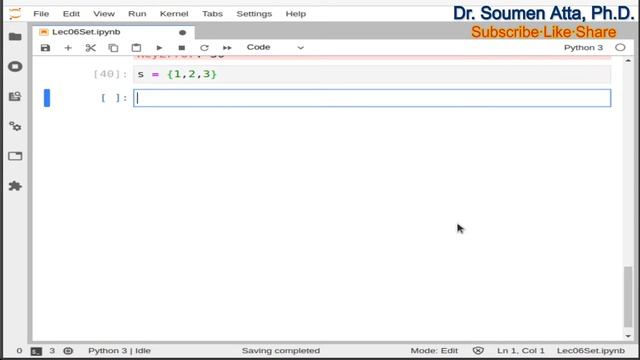This screenshot has width=640, height=360.
Task: Close the Lec06Set.ipynb tab via unsaved dot
Action: click(x=182, y=32)
